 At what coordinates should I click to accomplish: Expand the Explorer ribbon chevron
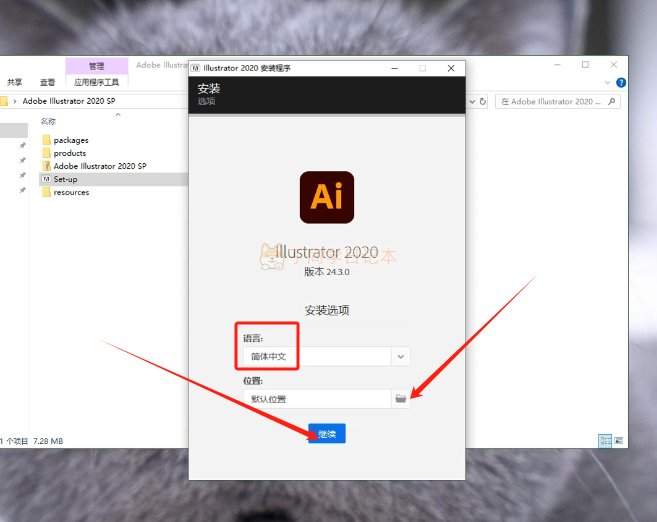(x=607, y=83)
